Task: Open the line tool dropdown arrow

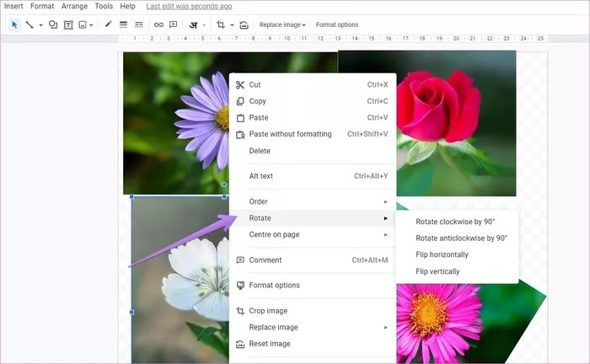Action: 40,25
